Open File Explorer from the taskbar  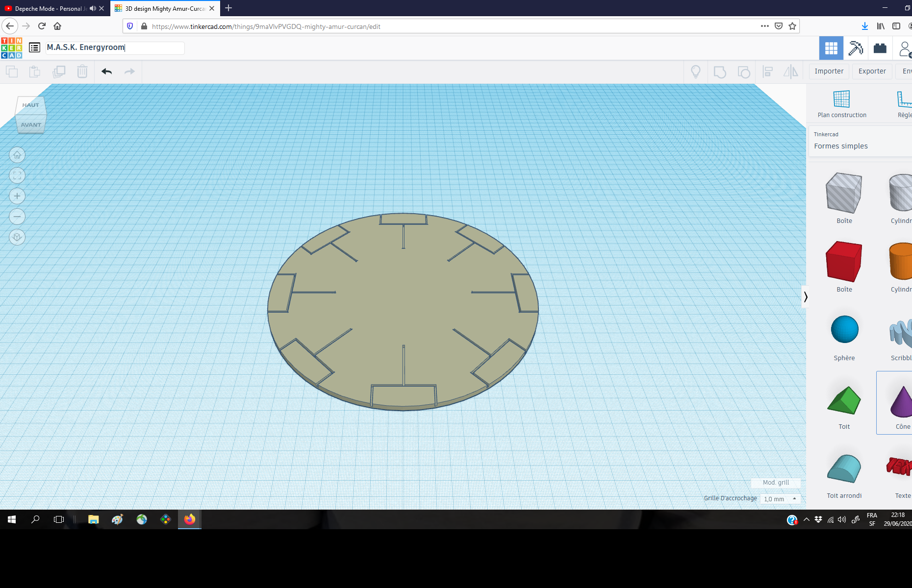point(93,519)
